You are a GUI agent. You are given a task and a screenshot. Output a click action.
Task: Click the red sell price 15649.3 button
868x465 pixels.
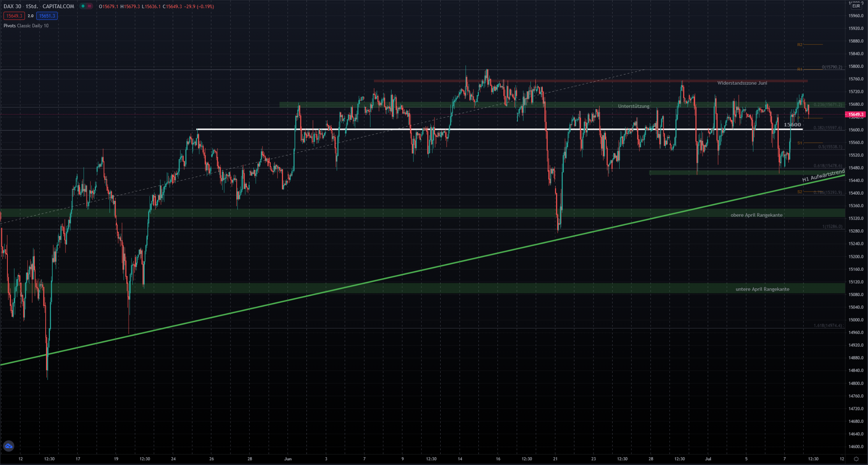tap(14, 16)
